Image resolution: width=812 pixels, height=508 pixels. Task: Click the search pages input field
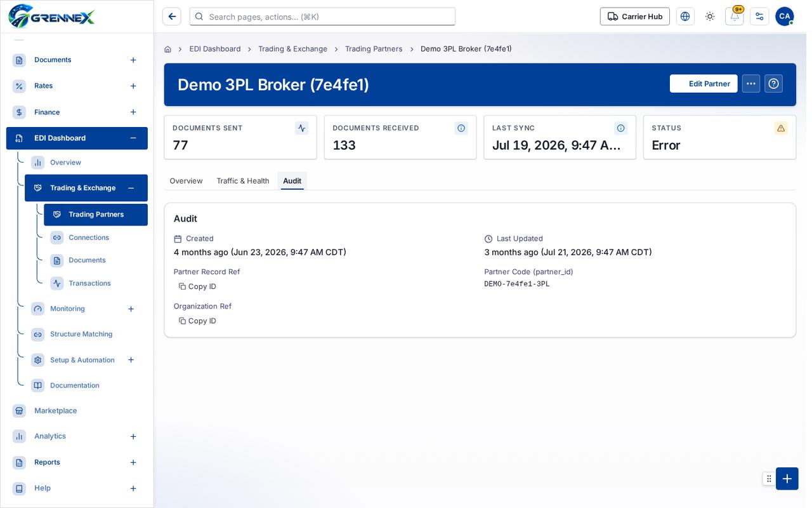pyautogui.click(x=322, y=17)
